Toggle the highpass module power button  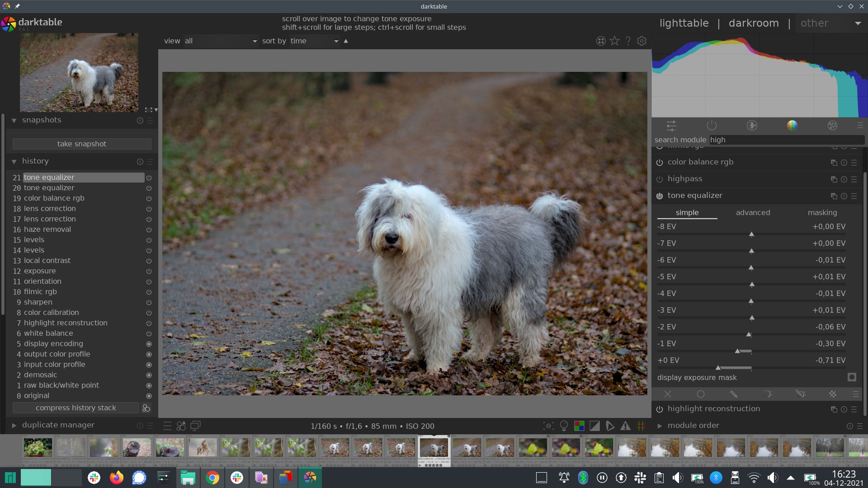(660, 179)
